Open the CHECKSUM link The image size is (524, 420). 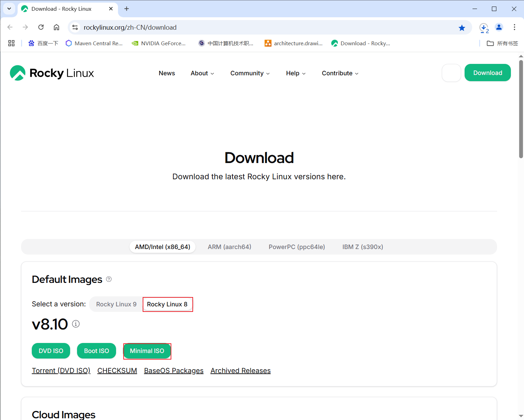point(117,371)
